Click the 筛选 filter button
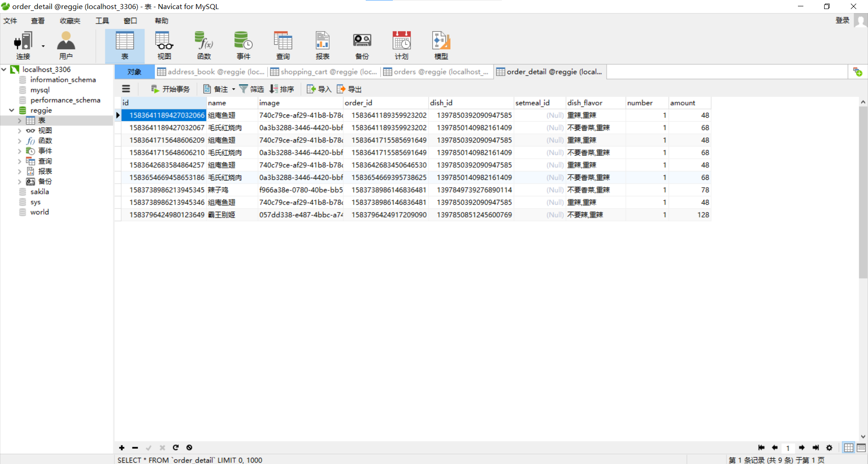 [x=251, y=89]
